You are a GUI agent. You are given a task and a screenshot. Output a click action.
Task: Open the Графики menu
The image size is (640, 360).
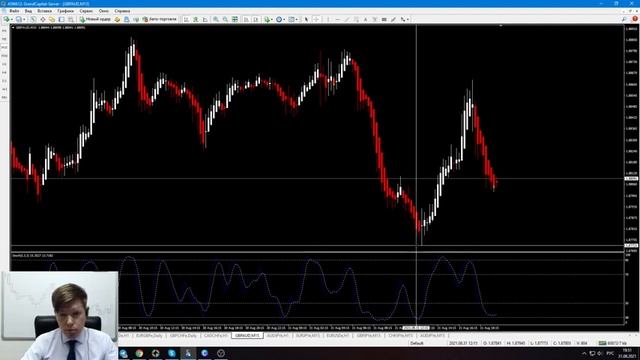pos(65,11)
